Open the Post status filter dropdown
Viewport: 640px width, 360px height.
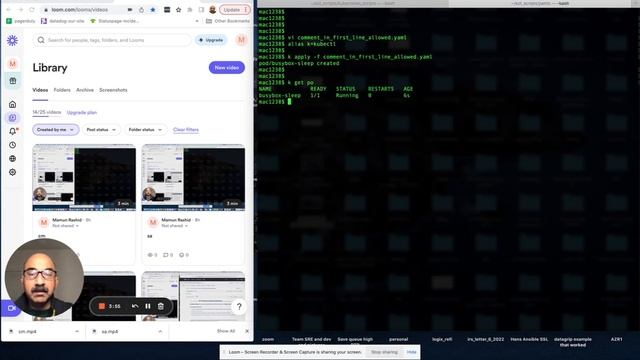point(101,130)
